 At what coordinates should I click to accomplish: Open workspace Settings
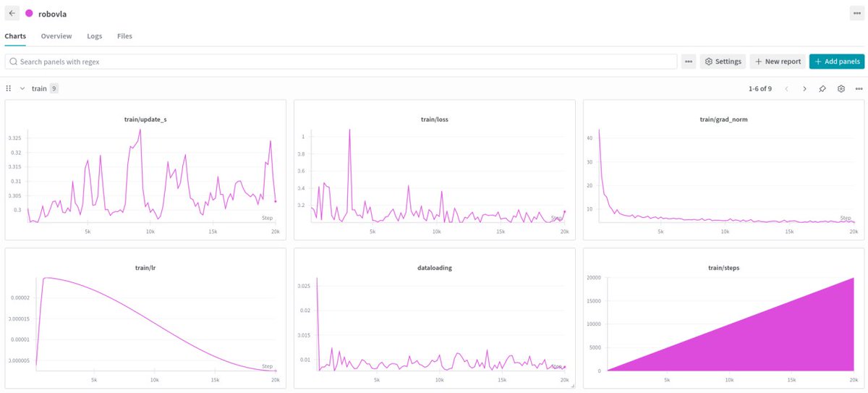[x=723, y=62]
